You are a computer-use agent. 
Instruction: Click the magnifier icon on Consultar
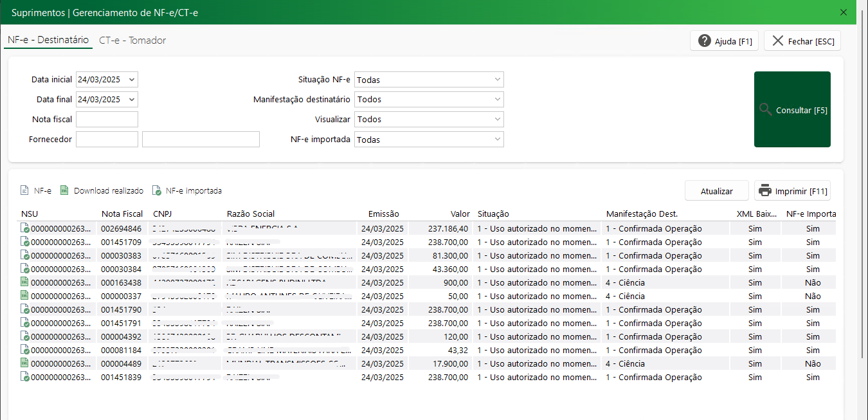pos(765,109)
